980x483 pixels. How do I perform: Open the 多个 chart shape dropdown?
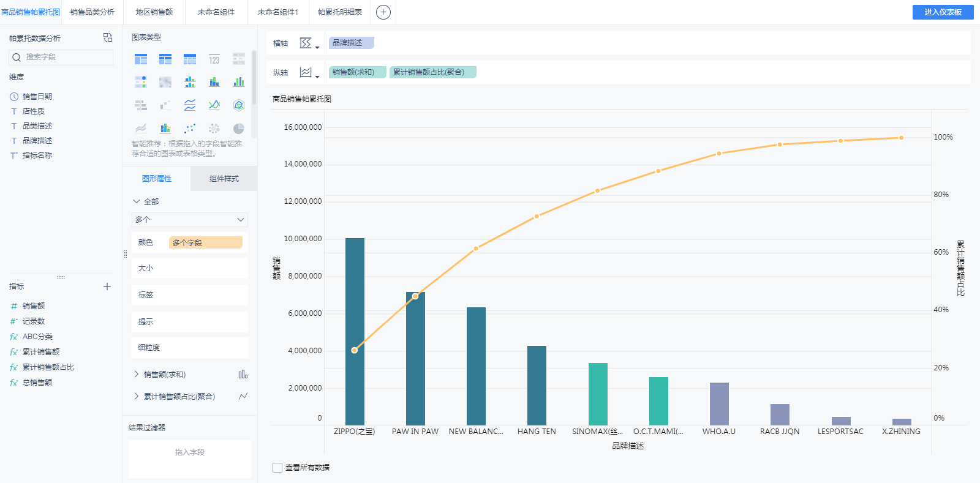[189, 220]
